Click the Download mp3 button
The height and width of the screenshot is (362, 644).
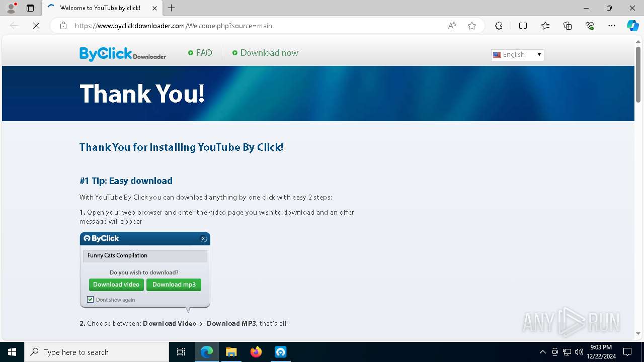click(174, 285)
